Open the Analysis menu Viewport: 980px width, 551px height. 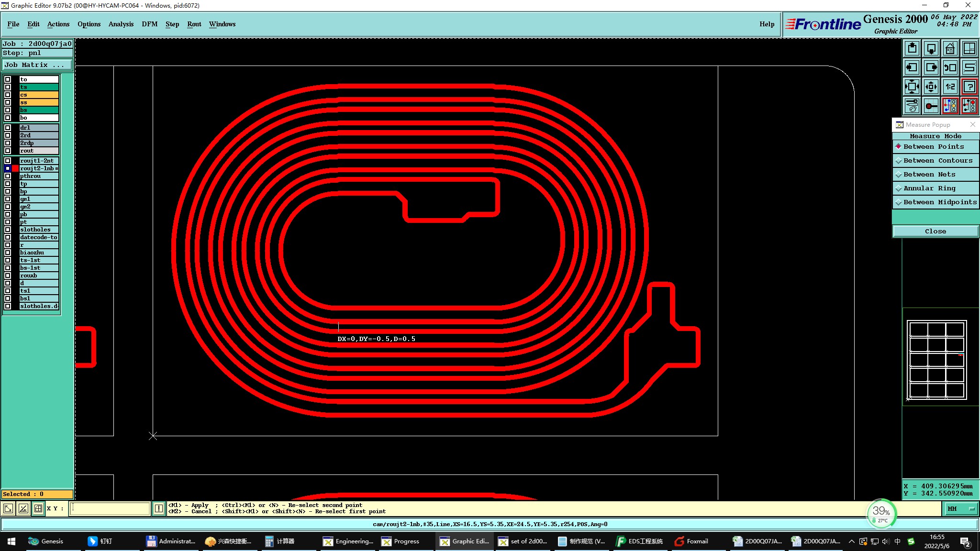(121, 24)
